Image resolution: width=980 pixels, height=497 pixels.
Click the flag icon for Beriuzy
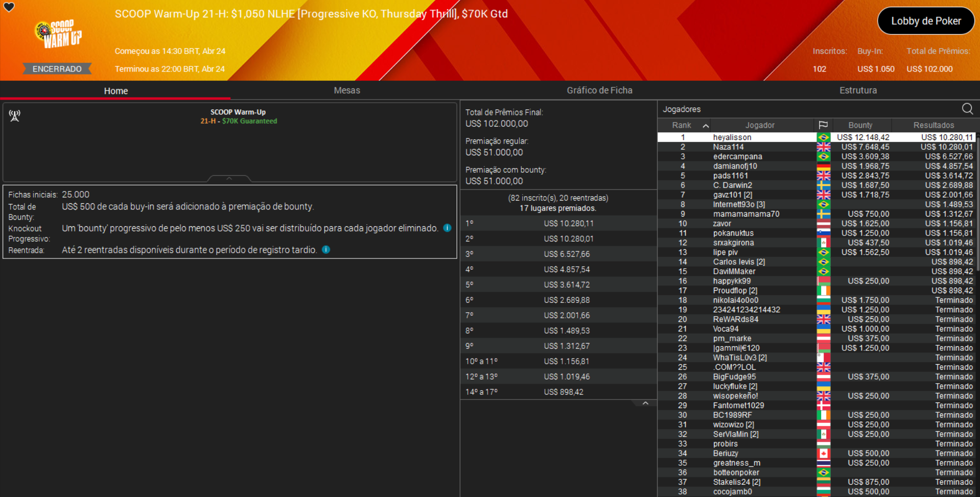823,454
